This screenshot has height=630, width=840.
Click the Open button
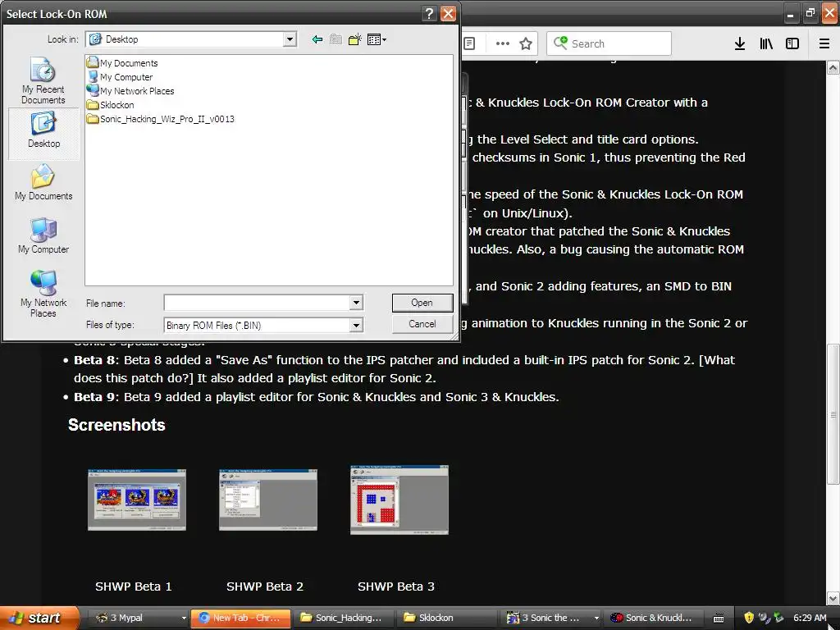pyautogui.click(x=422, y=303)
